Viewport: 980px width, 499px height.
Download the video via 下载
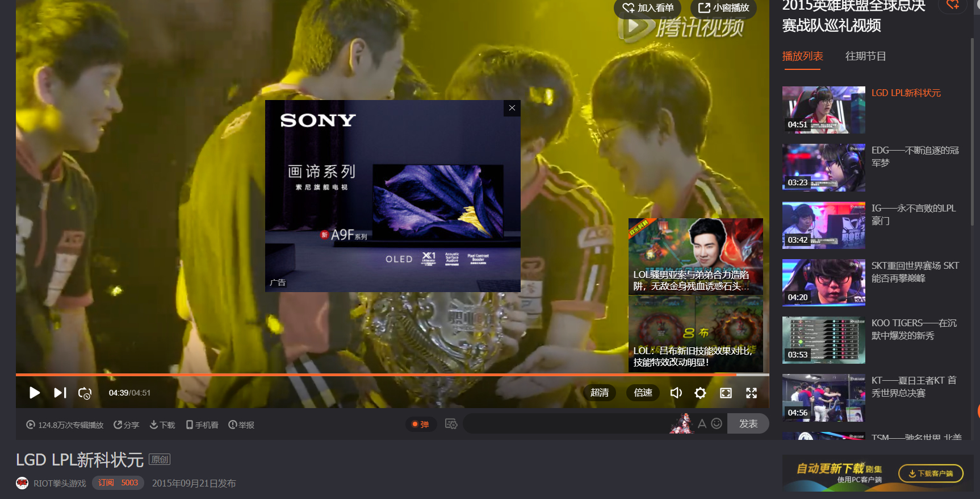(162, 425)
